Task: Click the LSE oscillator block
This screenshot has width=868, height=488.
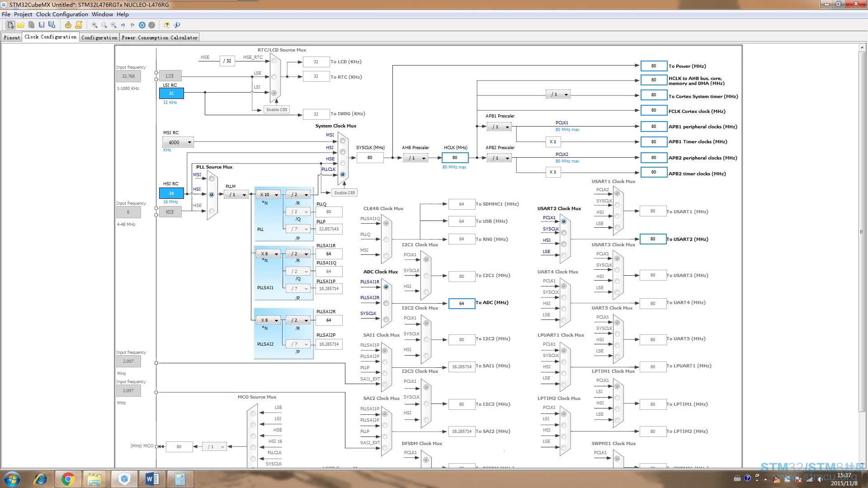Action: pyautogui.click(x=170, y=76)
